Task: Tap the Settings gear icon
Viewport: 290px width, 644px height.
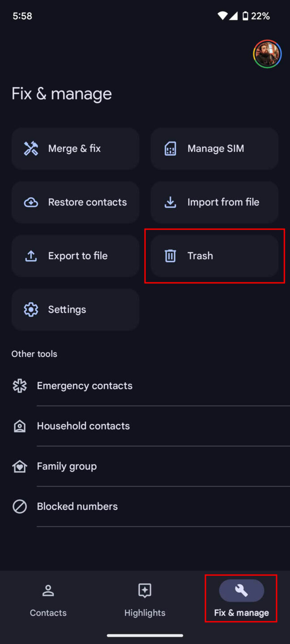Action: [31, 309]
